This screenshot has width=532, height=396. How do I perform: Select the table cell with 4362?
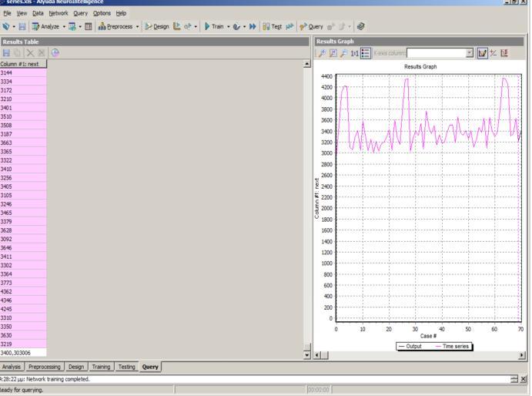(23, 292)
